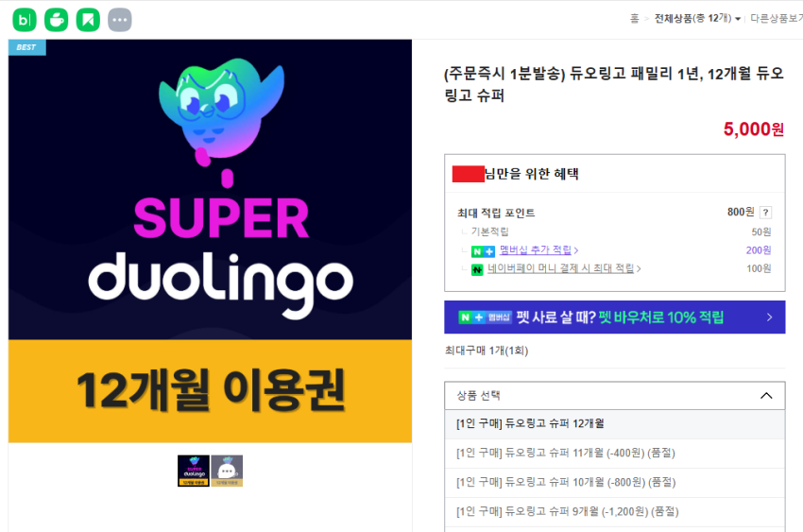Select the 듀오링고 슈퍼 12개월 option
This screenshot has width=803, height=532.
(615, 424)
